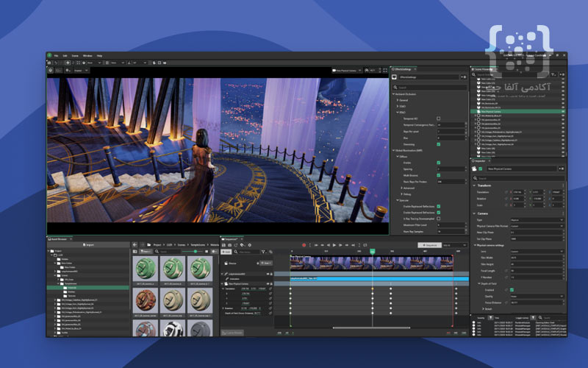This screenshot has height=368, width=588.
Task: Click the Curve Mode button
Action: [x=232, y=333]
